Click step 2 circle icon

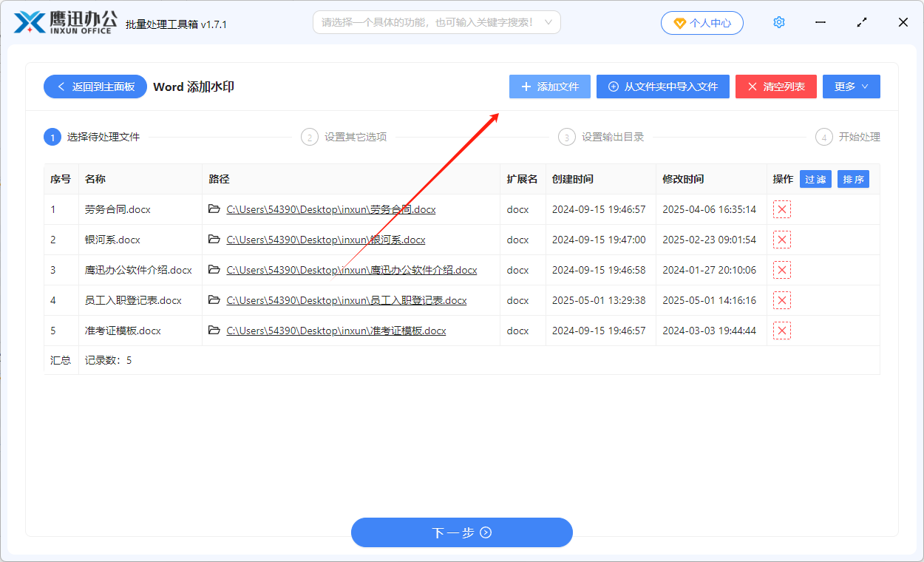pos(309,137)
